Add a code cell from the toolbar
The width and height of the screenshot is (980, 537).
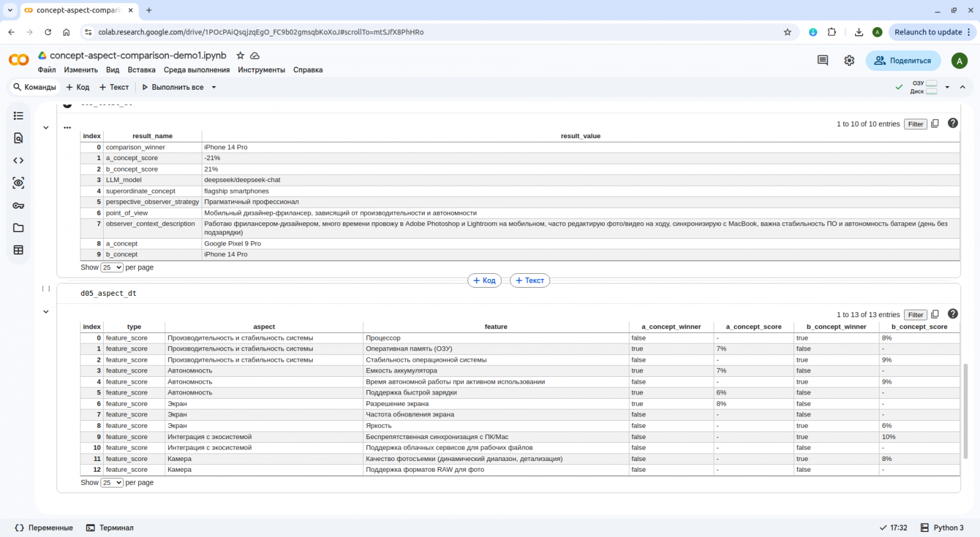tap(78, 87)
